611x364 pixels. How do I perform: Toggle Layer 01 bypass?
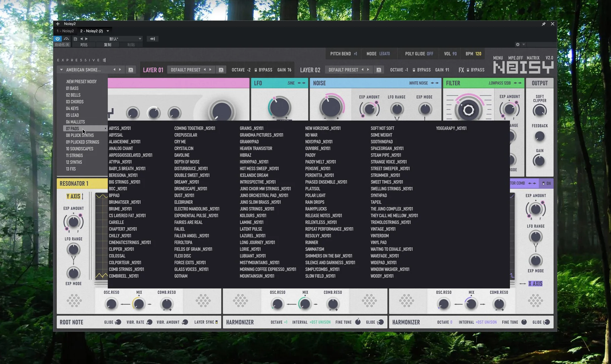(x=256, y=70)
